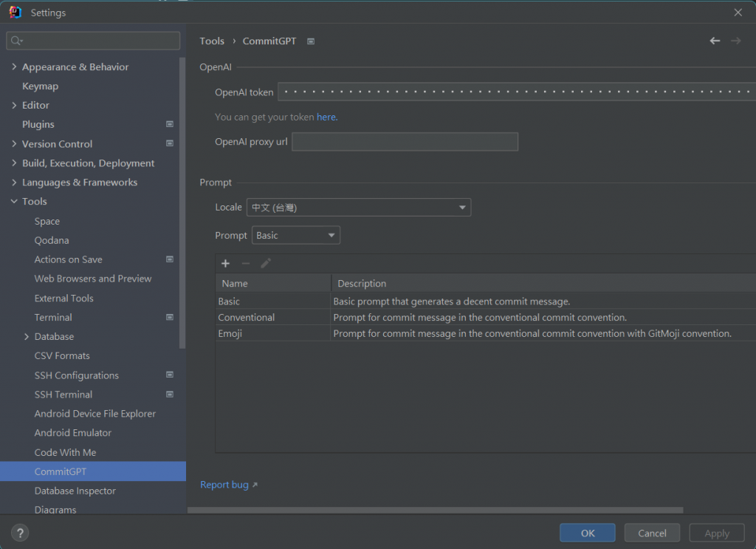Screen dimensions: 756x549
Task: Expand the Database tree node
Action: [x=27, y=337]
